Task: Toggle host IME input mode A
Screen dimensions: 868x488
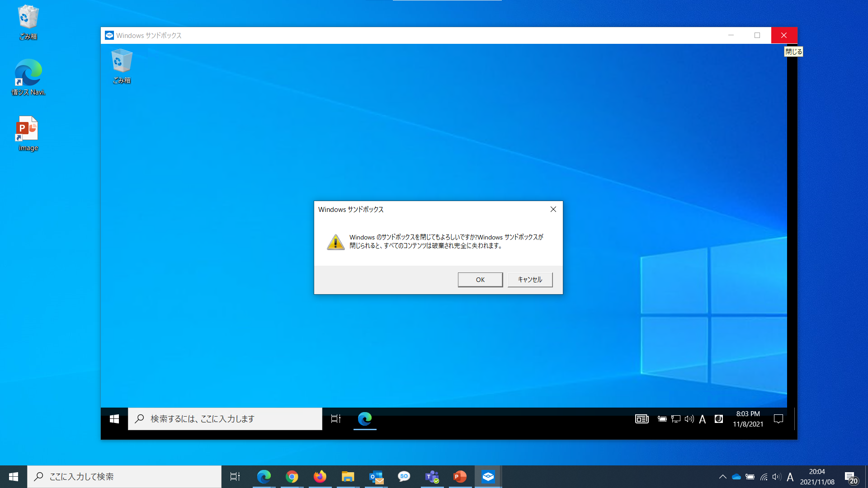Action: click(790, 477)
